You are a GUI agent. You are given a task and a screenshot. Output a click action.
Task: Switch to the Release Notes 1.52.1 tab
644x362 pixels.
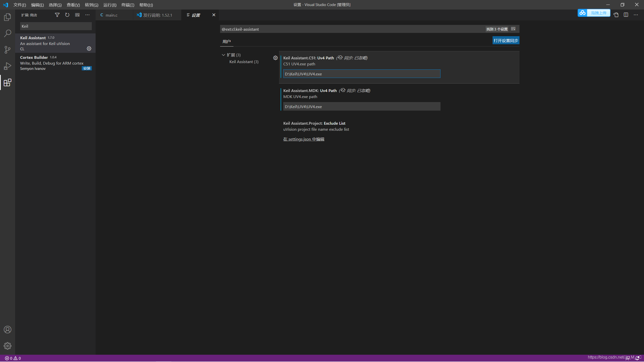[157, 15]
